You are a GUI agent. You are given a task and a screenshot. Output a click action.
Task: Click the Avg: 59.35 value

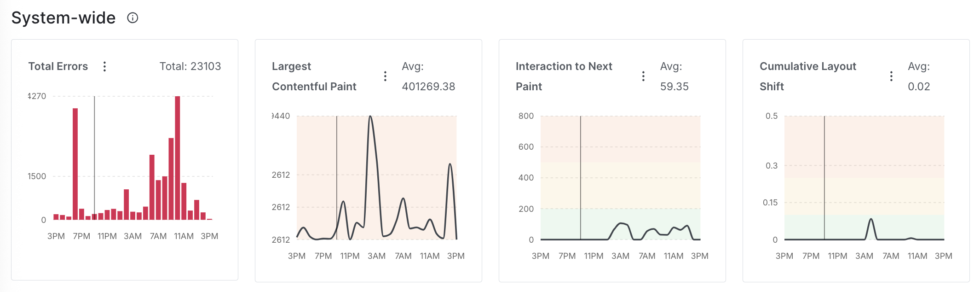tap(674, 86)
